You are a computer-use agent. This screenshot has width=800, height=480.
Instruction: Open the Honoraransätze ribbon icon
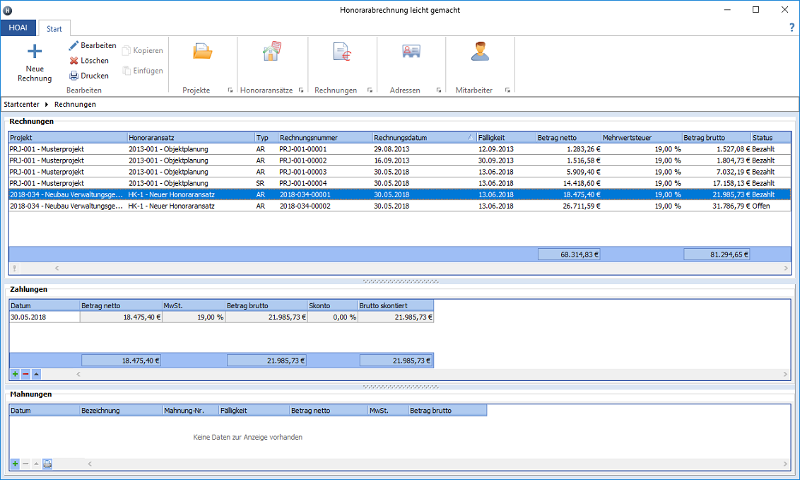(x=271, y=53)
